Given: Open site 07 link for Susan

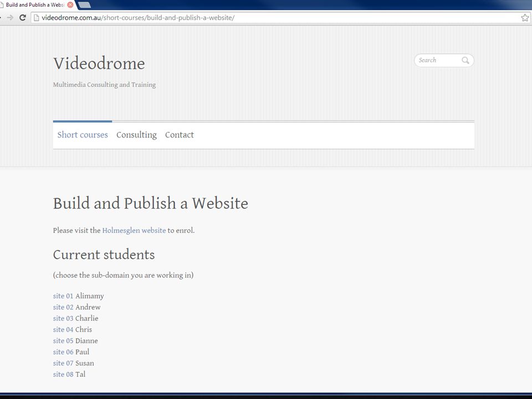Looking at the screenshot, I should [x=63, y=363].
